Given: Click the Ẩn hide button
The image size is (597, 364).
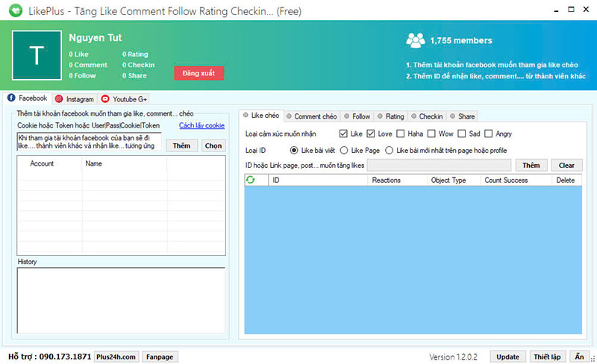Looking at the screenshot, I should pos(580,357).
